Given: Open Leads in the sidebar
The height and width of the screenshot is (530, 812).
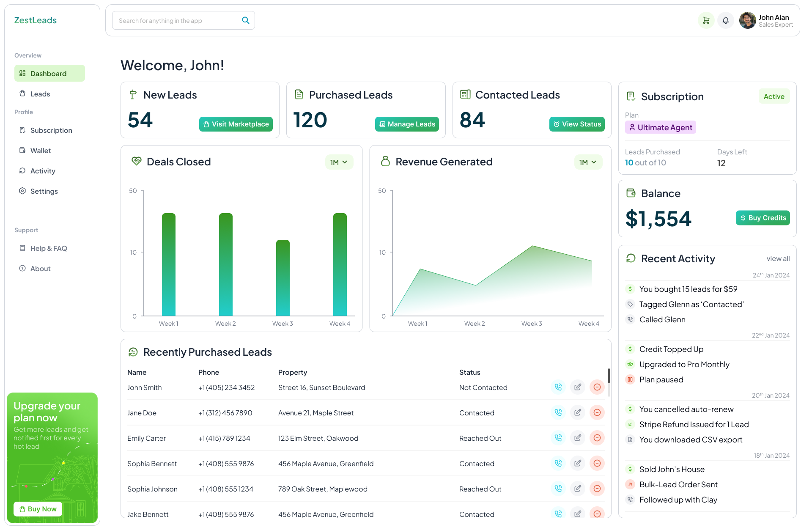Looking at the screenshot, I should 40,94.
